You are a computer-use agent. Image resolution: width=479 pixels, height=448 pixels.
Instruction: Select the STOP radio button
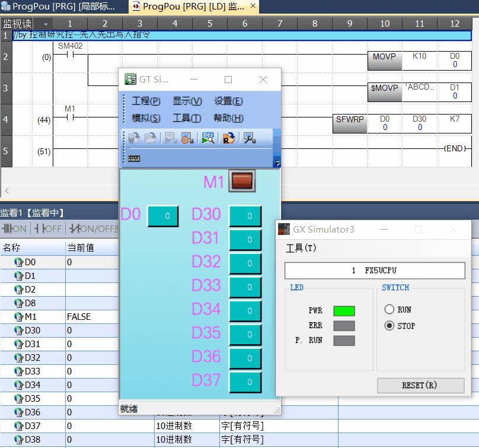coord(389,326)
